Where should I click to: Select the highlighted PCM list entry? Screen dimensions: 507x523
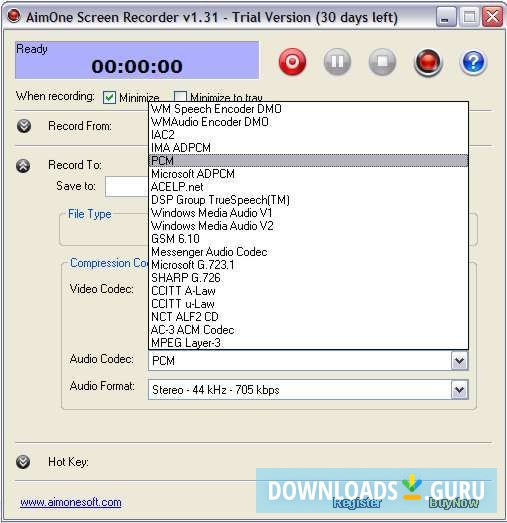(309, 161)
